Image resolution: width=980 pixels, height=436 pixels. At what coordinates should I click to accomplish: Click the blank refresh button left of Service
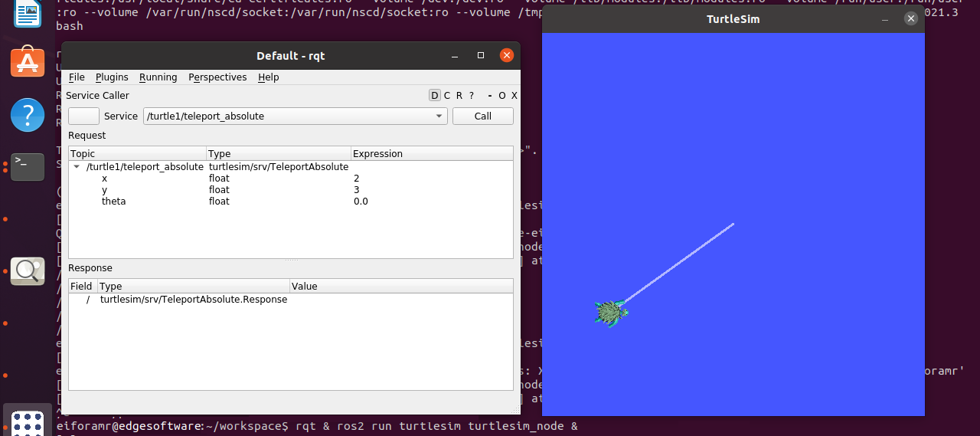coord(83,116)
